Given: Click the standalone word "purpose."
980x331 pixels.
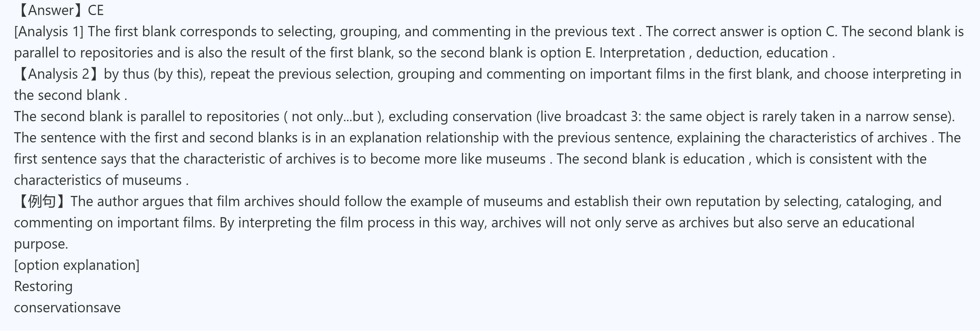Looking at the screenshot, I should pos(41,244).
